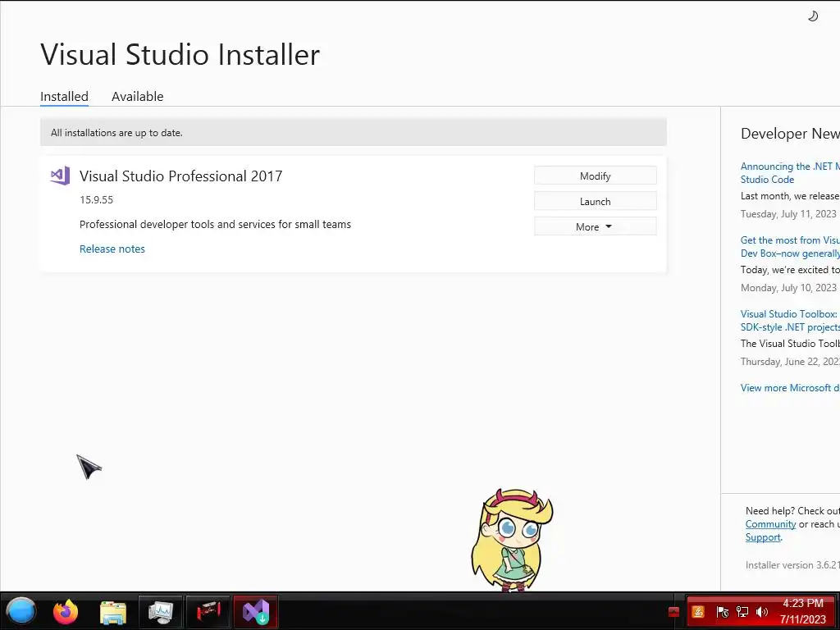Toggle the dark theme moon icon
The height and width of the screenshot is (630, 840).
tap(813, 16)
